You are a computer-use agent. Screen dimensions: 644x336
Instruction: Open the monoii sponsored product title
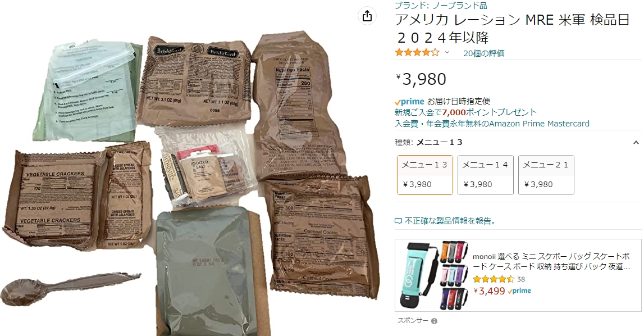point(551,261)
